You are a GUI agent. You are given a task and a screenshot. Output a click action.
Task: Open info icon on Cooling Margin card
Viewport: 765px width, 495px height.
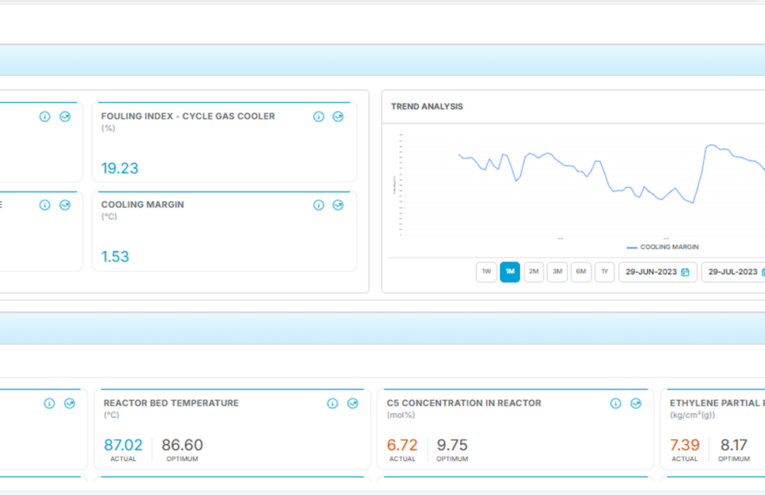[x=319, y=205]
